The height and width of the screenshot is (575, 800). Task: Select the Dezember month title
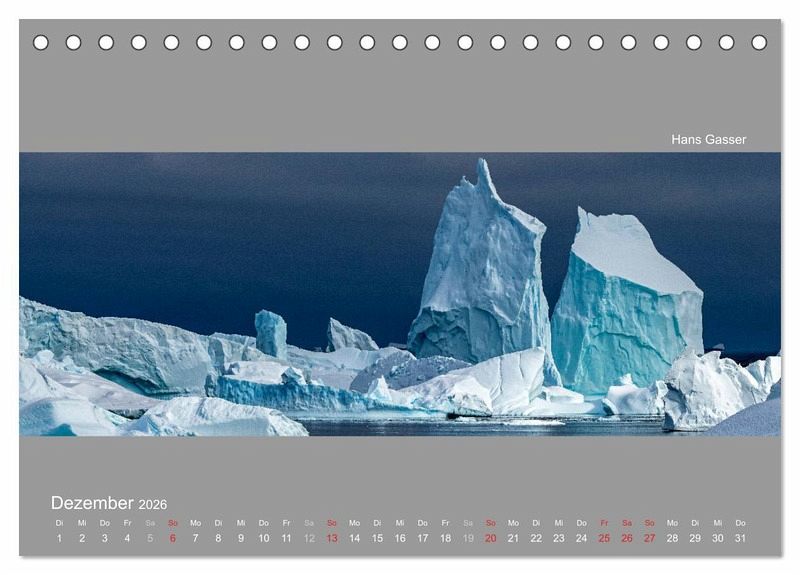[x=92, y=503]
